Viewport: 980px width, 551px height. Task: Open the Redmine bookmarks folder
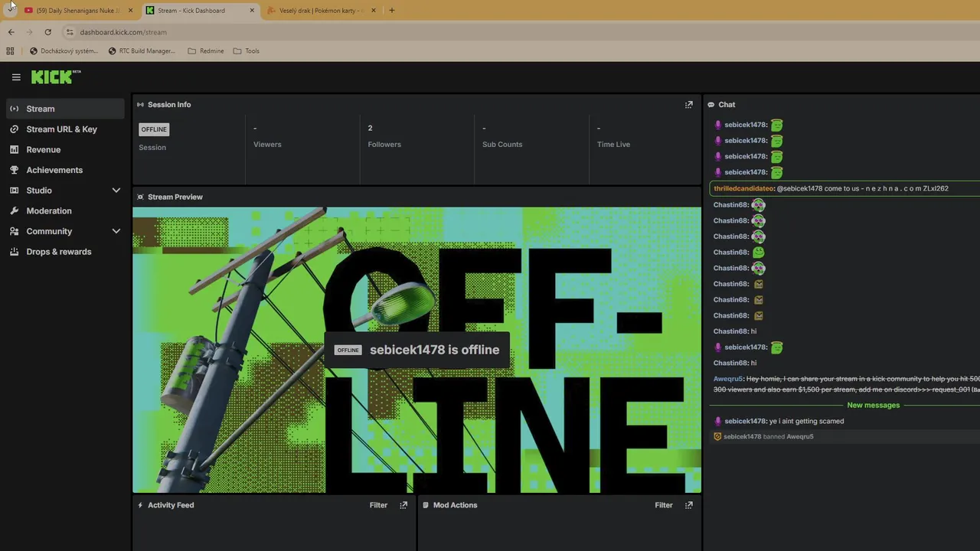click(x=206, y=51)
